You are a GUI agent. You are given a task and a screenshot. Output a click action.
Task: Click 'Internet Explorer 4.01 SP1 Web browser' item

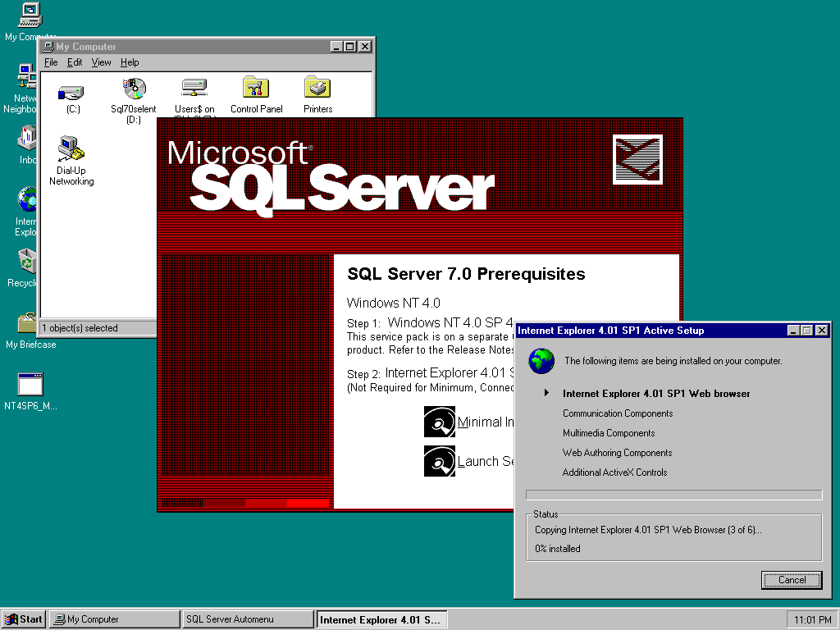tap(656, 394)
